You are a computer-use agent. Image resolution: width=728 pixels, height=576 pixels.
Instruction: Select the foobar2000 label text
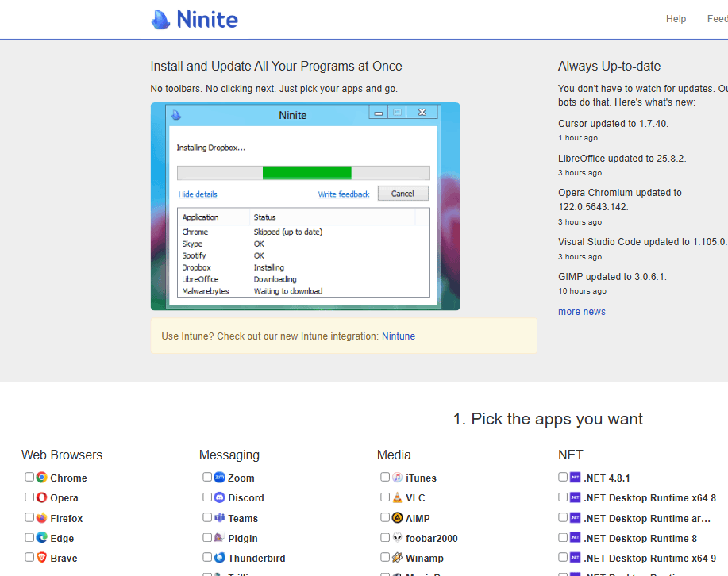pyautogui.click(x=431, y=538)
